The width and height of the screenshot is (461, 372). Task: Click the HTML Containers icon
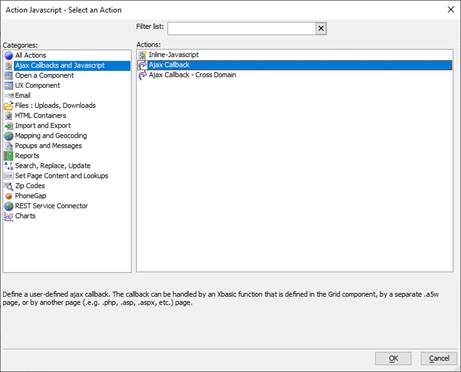(x=9, y=116)
